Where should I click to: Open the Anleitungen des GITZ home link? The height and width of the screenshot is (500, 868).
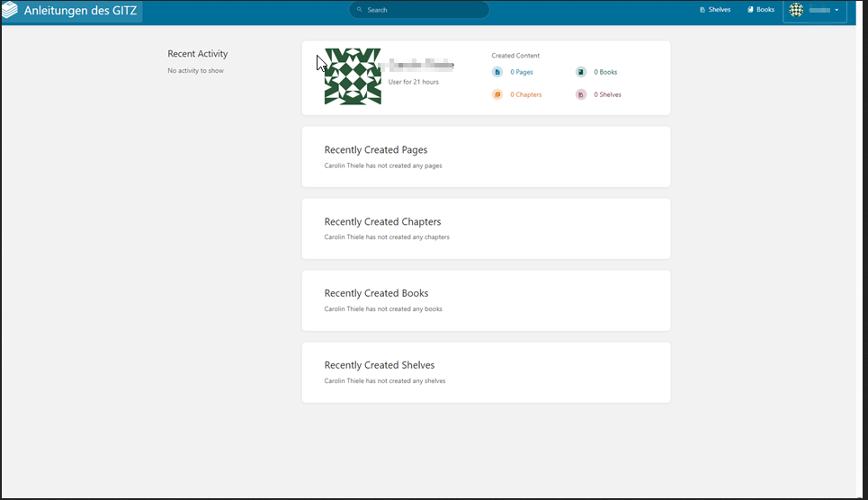tap(80, 11)
